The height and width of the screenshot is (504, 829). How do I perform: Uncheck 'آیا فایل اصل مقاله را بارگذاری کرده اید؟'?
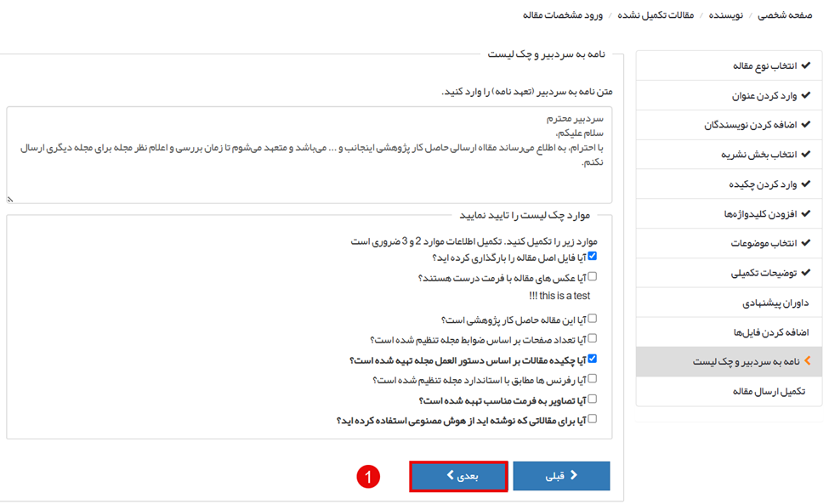click(x=593, y=256)
